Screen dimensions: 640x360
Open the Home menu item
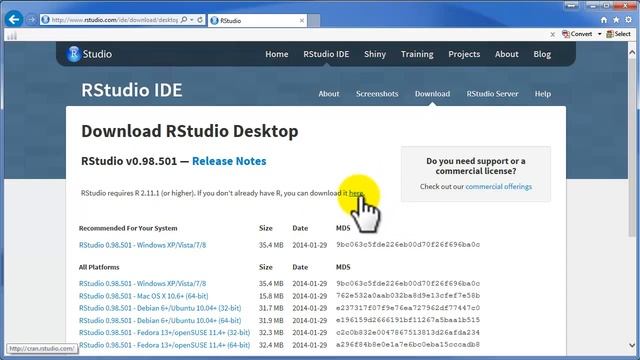(x=277, y=54)
